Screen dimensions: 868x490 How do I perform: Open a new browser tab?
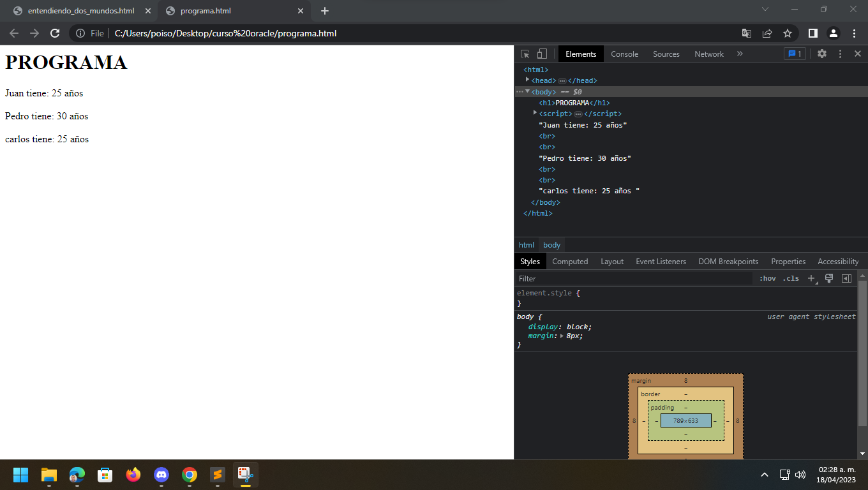325,11
